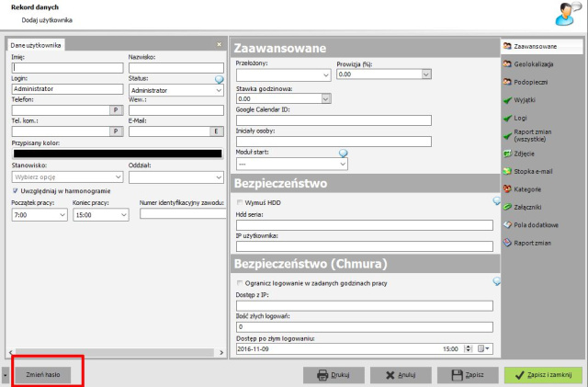The image size is (588, 387).
Task: Click the horizontal scrollbar in user data panel
Action: (116, 352)
